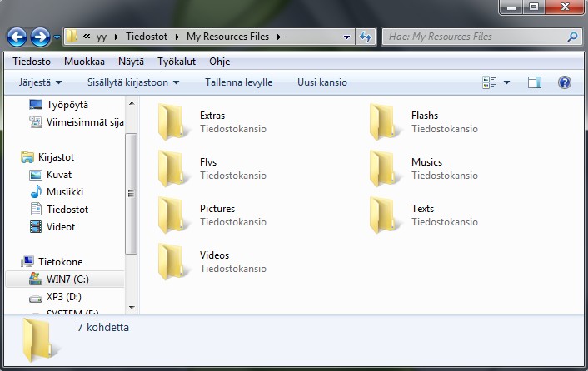Open Videot library
The width and height of the screenshot is (588, 371).
pos(60,227)
